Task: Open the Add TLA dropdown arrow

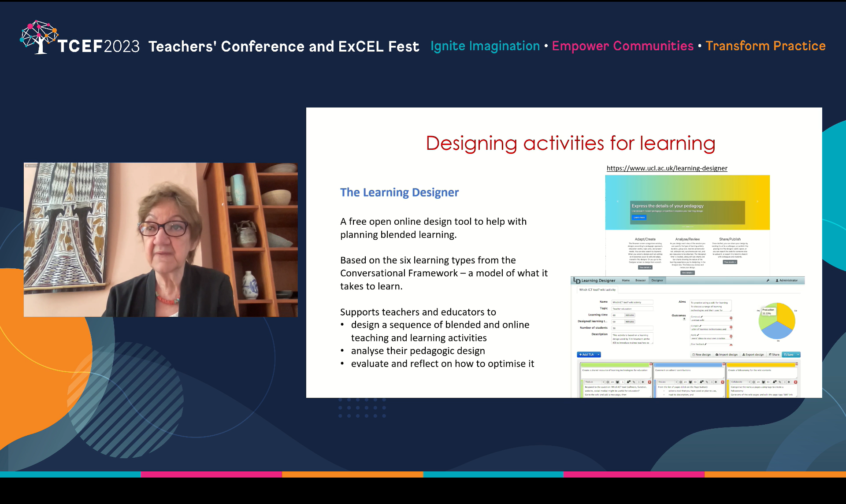Action: (598, 355)
